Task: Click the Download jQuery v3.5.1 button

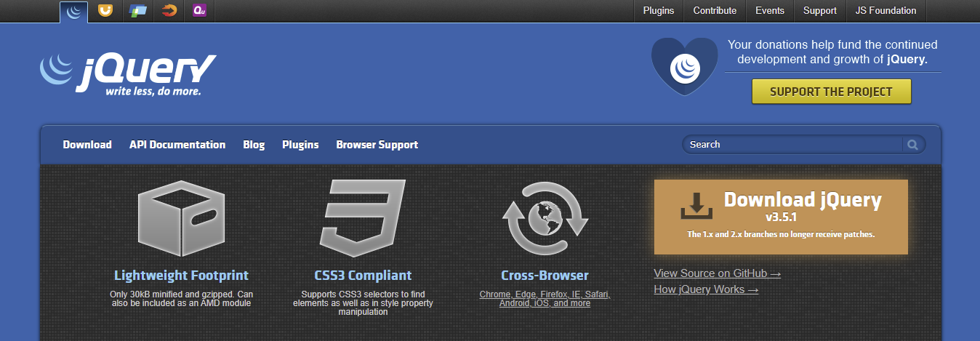Action: coord(781,217)
